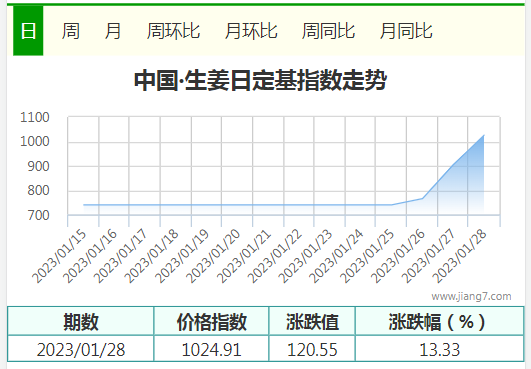The height and width of the screenshot is (369, 531).
Task: Click the 1000 y-axis label
Action: 35,142
